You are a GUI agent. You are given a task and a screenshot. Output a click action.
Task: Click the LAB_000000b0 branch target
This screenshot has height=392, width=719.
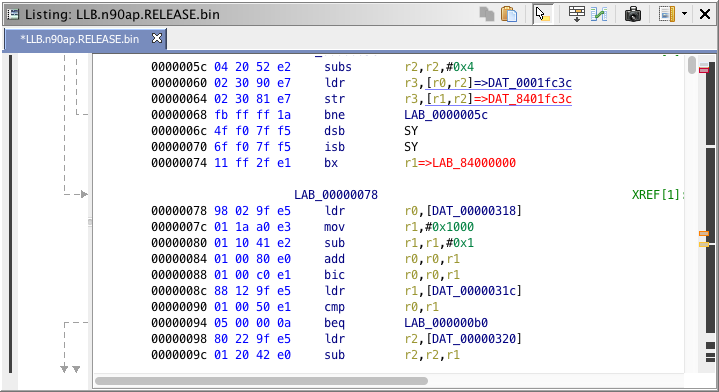pyautogui.click(x=446, y=323)
